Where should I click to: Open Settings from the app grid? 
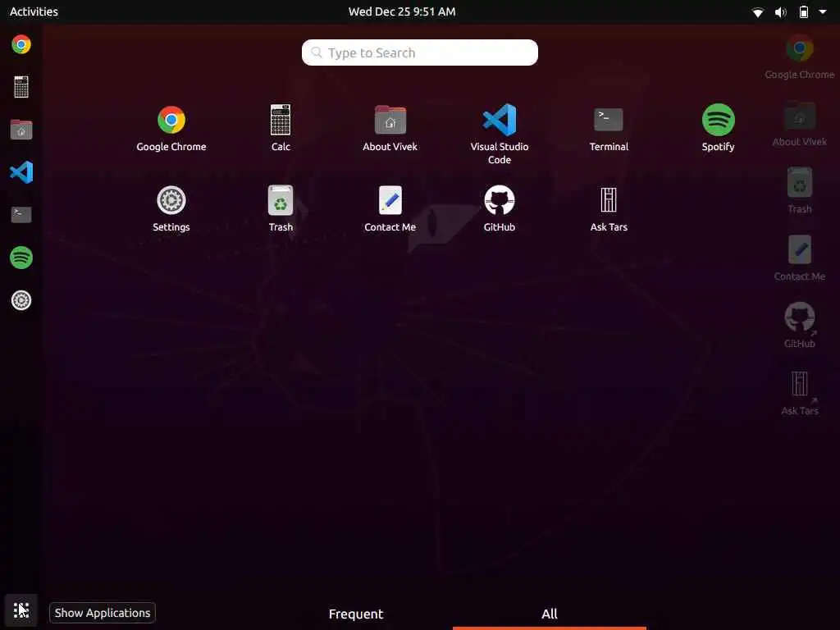[171, 208]
